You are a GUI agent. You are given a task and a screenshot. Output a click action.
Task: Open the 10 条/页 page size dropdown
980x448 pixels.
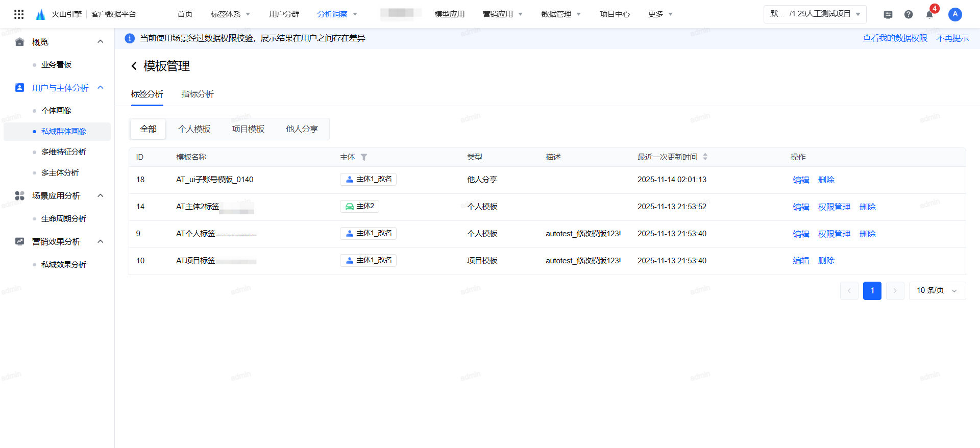937,291
